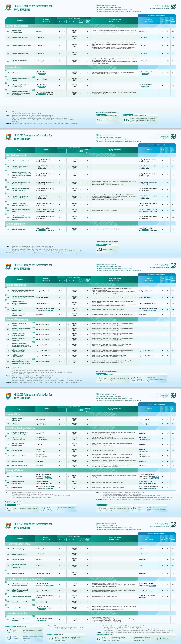The width and height of the screenshot is (181, 644).
Task: Click the QR code on the Faculty of Social Sciences page
Action: (x=173, y=525)
